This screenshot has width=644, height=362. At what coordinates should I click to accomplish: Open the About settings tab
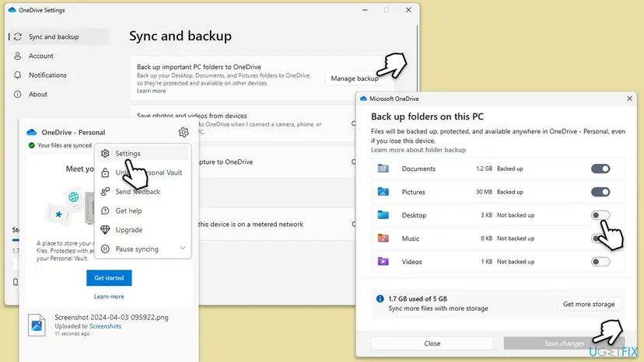pyautogui.click(x=58, y=95)
